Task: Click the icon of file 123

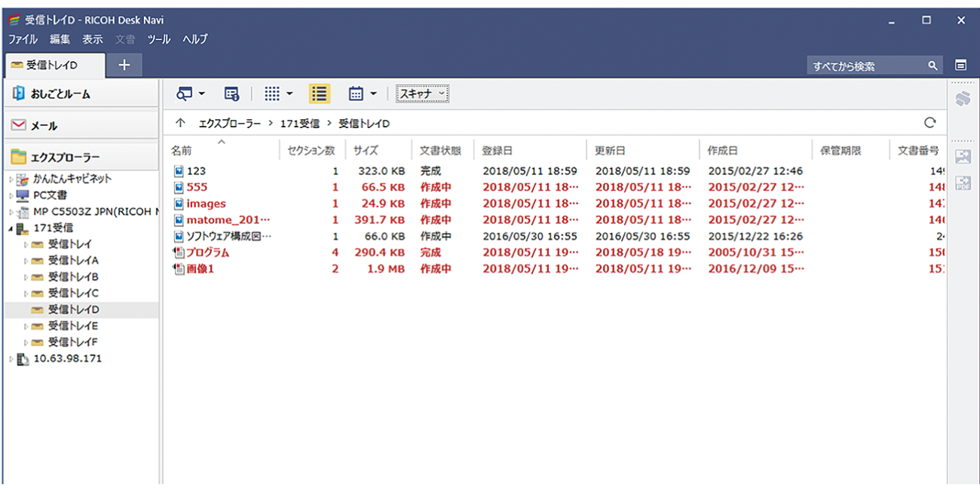Action: 179,171
